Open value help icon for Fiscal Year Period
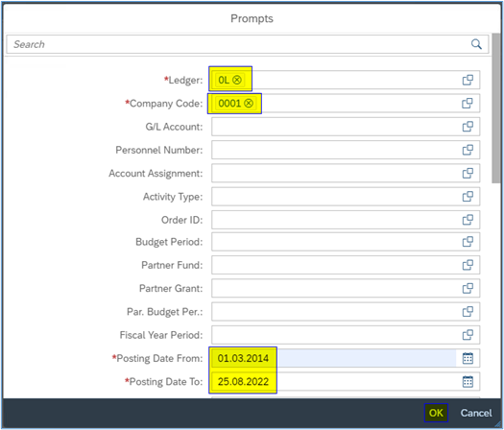Screen dimensions: 504x430 point(468,335)
